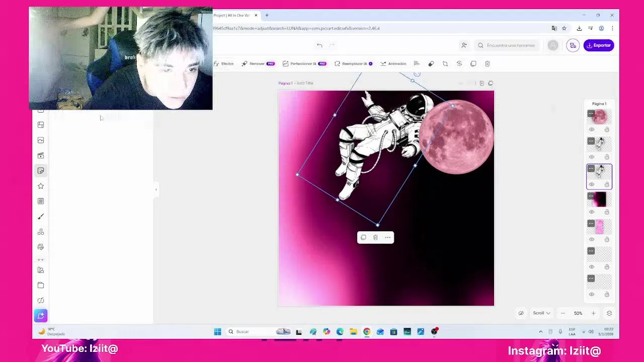The width and height of the screenshot is (644, 362).
Task: Open Animación options
Action: tap(393, 64)
